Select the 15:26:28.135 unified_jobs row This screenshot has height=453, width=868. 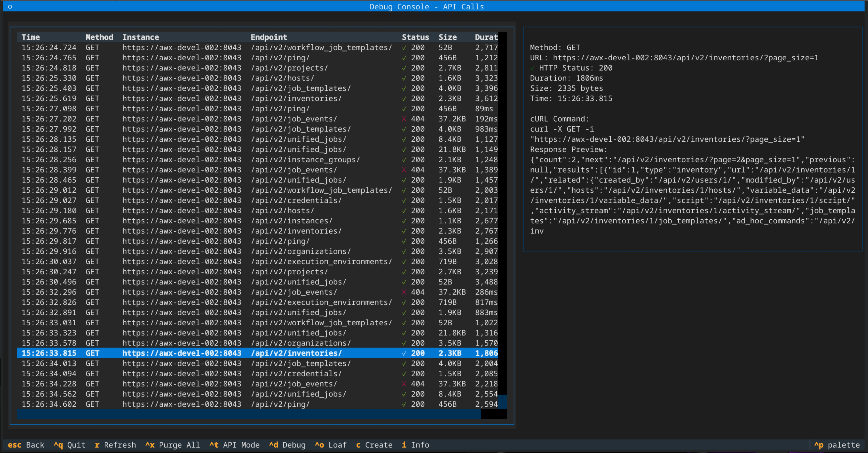click(257, 139)
